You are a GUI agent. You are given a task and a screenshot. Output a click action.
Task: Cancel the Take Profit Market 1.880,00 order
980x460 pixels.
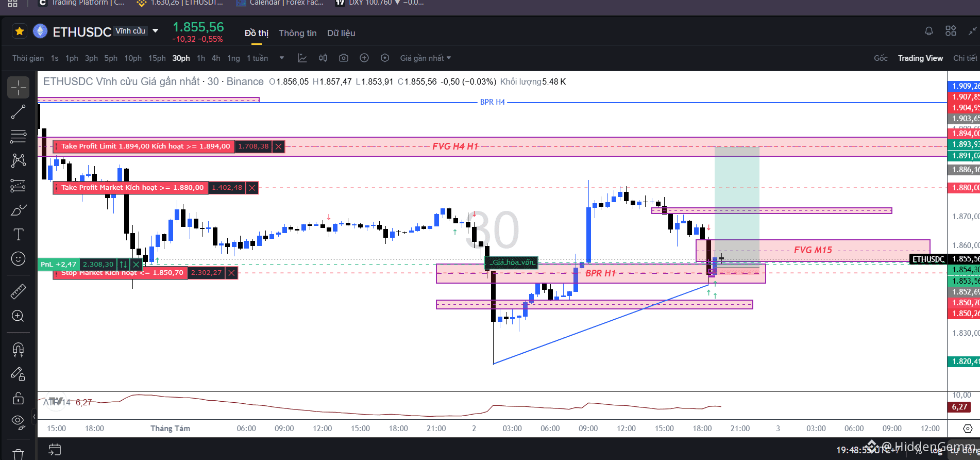(252, 188)
